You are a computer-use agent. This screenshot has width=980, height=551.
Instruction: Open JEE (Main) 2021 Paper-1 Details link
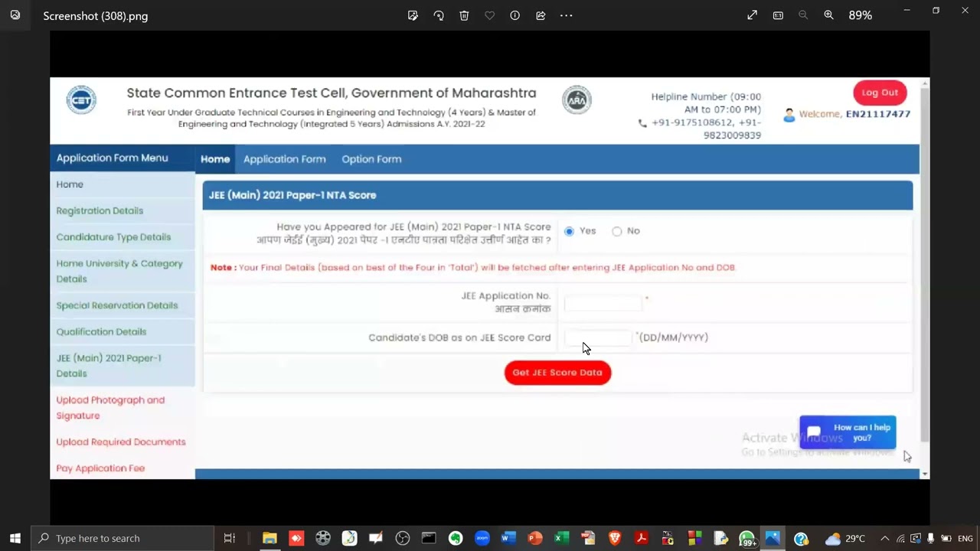pyautogui.click(x=109, y=366)
